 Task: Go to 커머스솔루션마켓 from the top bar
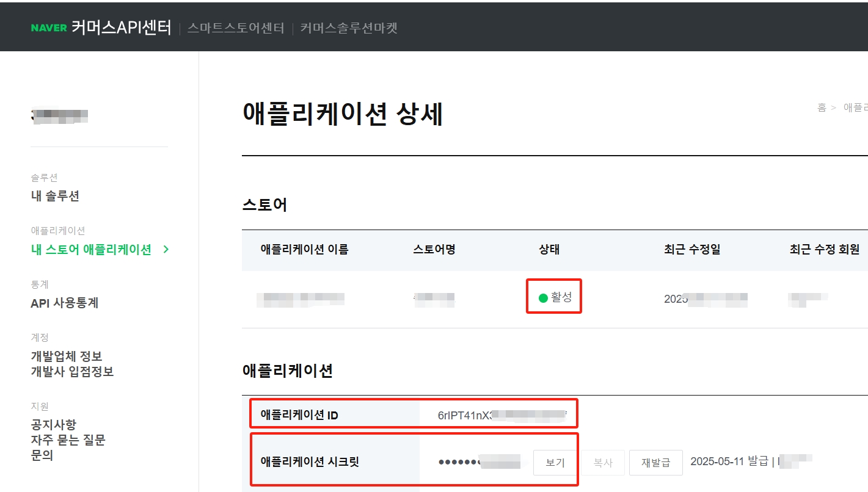click(x=349, y=28)
